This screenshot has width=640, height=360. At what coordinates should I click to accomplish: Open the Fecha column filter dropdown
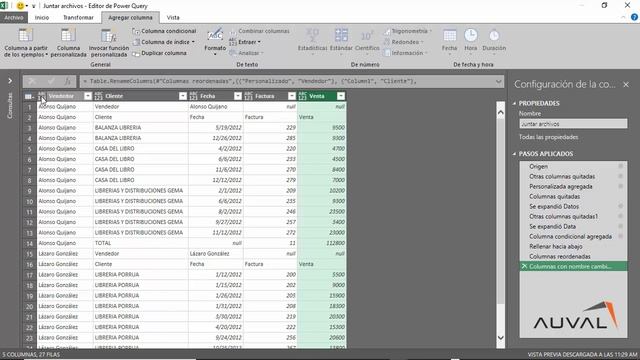238,96
